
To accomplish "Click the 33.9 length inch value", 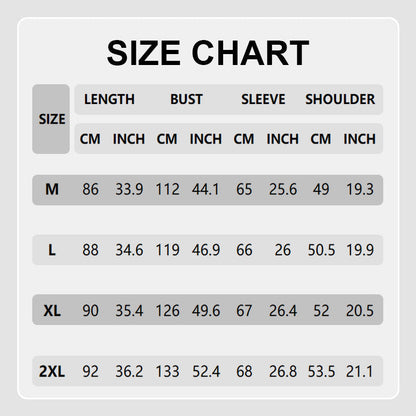I will pos(129,189).
